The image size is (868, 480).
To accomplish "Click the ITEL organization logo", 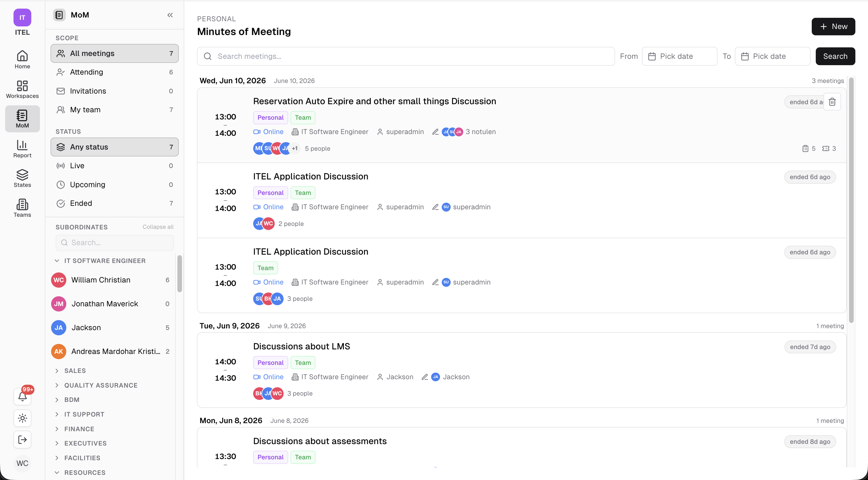I will pos(22,18).
